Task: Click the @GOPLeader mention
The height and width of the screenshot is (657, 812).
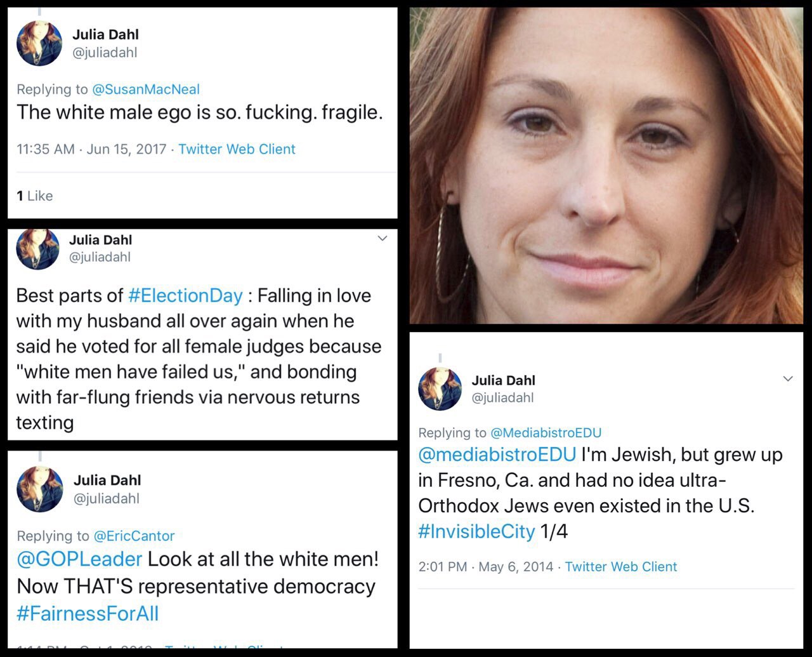Action: coord(79,559)
